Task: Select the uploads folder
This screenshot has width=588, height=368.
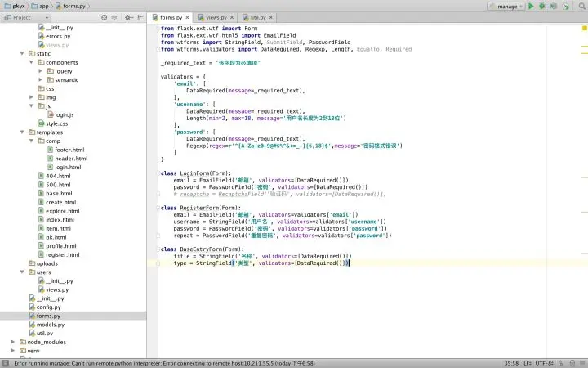Action: pos(43,263)
